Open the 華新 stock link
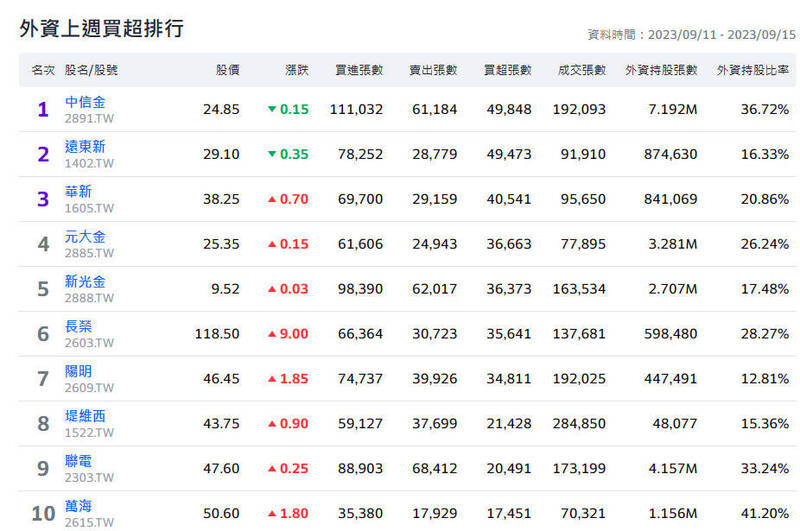Image resolution: width=800 pixels, height=531 pixels. [x=78, y=192]
